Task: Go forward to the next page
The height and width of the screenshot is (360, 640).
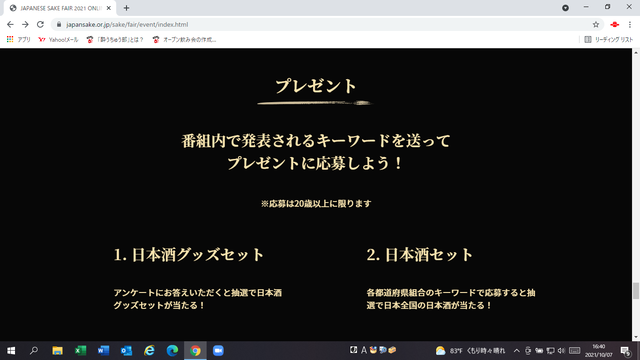Action: pos(25,24)
